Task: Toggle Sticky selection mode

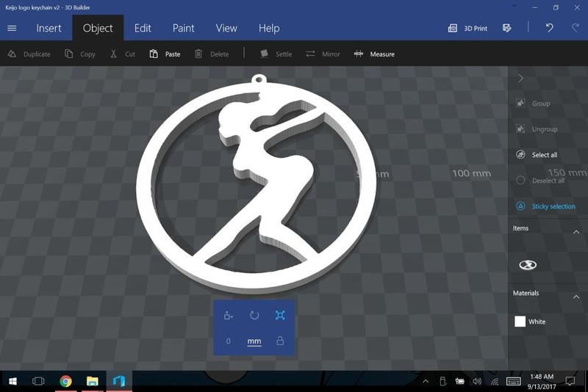Action: (520, 206)
